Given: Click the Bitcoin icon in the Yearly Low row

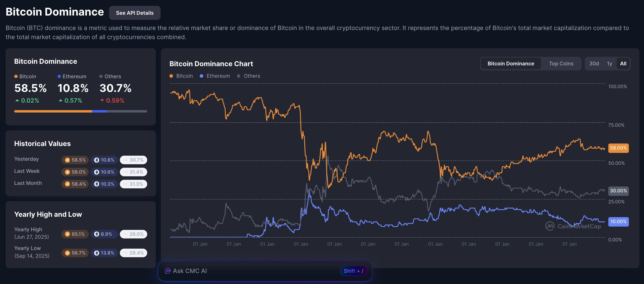Looking at the screenshot, I should (67, 253).
